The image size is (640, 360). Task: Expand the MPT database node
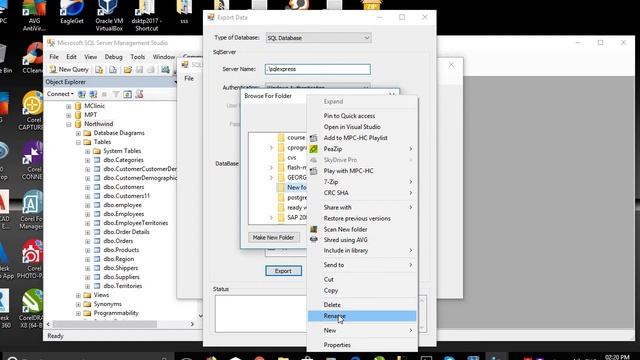coord(69,115)
